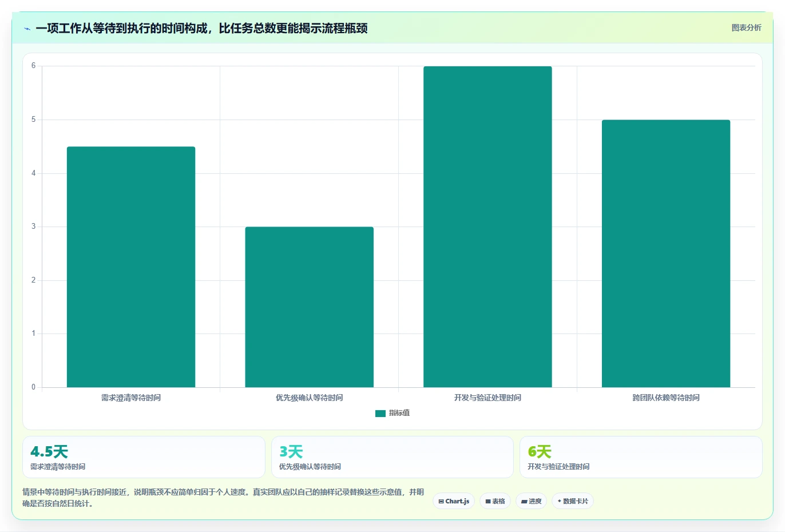Click the lightning icon beside the title
The width and height of the screenshot is (785, 532).
click(x=27, y=29)
